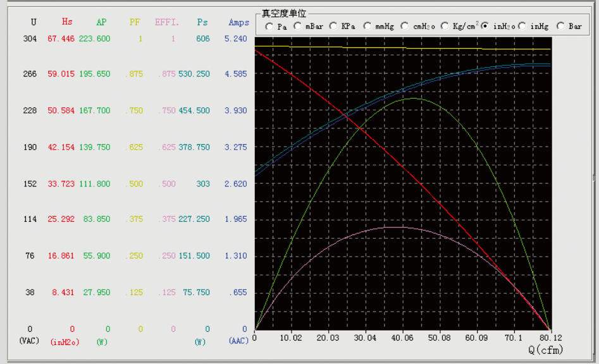Select the Pa vacuum unit option
599x364 pixels.
pyautogui.click(x=270, y=27)
